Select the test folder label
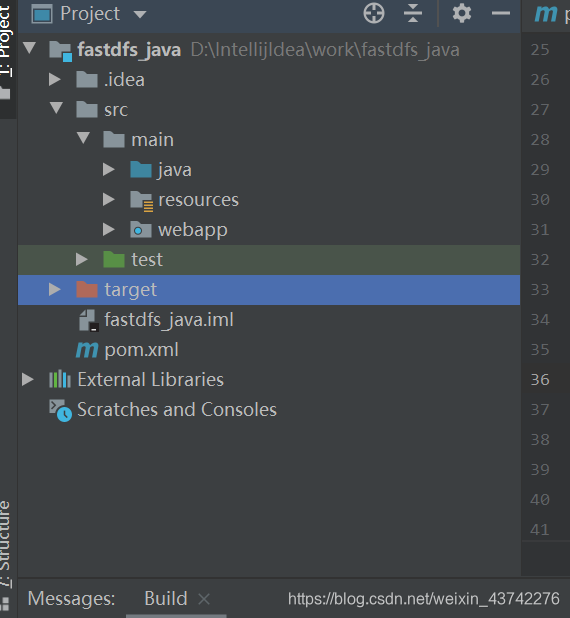 click(x=147, y=259)
